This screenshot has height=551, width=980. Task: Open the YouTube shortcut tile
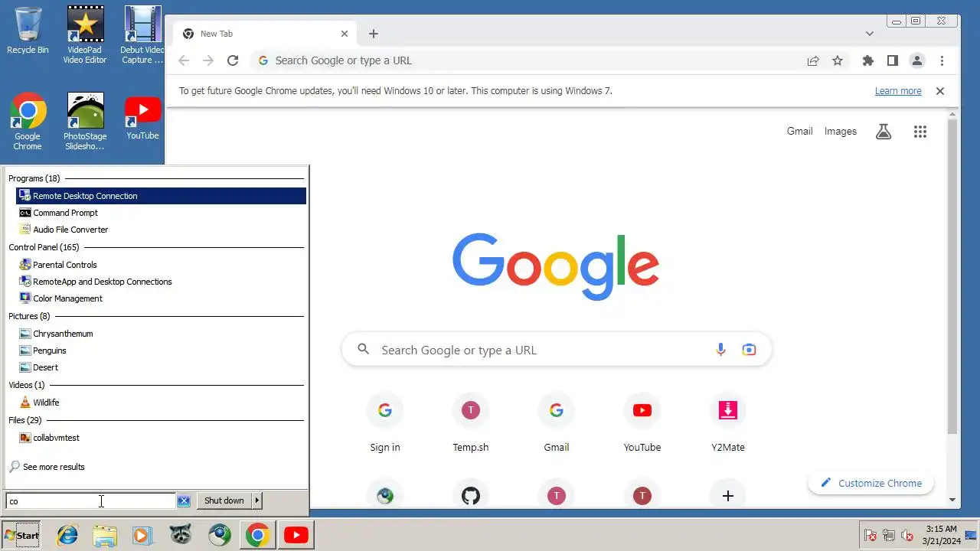point(642,423)
